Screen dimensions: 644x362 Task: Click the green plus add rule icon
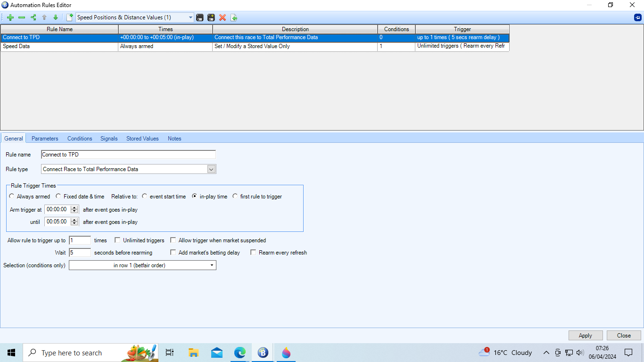(x=10, y=17)
